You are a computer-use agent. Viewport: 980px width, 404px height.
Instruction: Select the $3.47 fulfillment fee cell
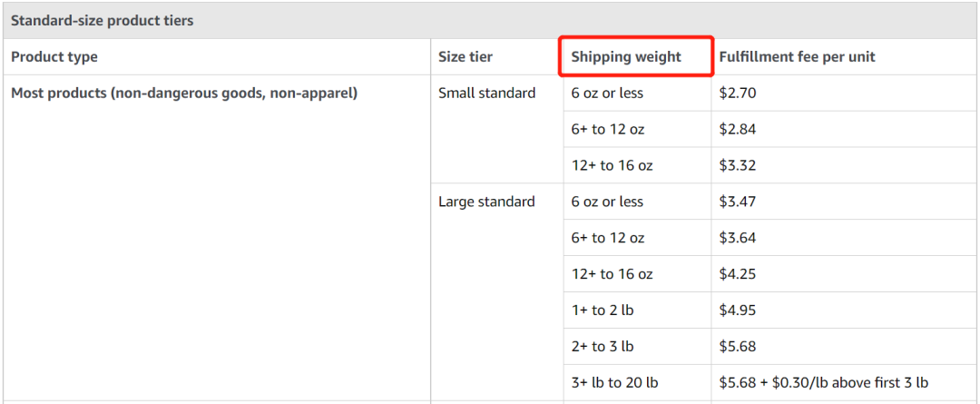click(x=738, y=202)
